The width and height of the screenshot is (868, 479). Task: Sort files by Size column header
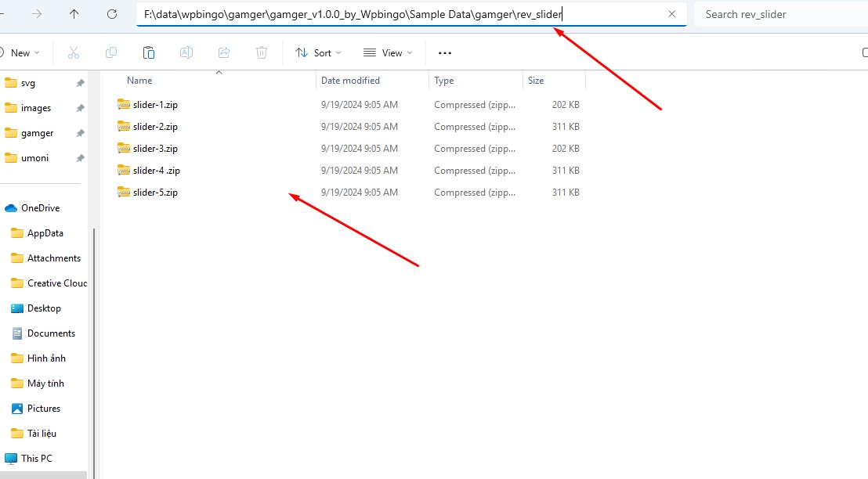click(x=536, y=81)
